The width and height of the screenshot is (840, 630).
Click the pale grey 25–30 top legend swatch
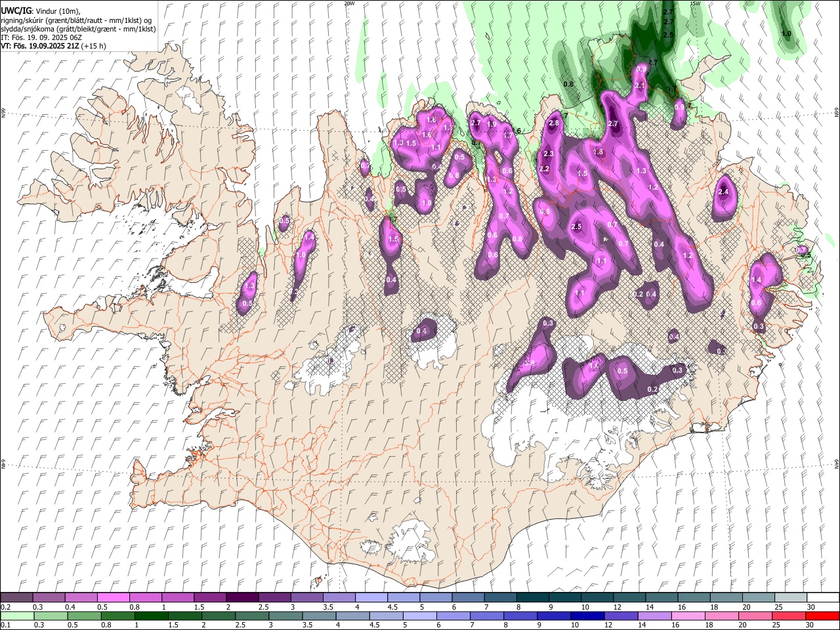coord(790,598)
